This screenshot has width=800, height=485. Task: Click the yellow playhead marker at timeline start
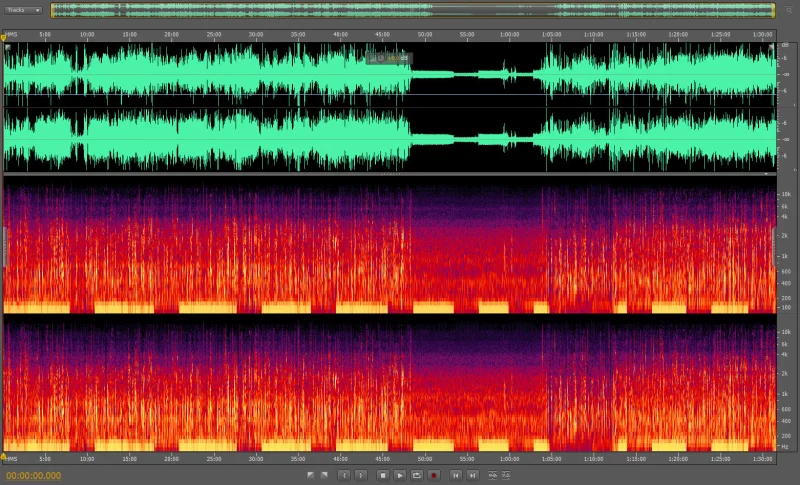tap(4, 36)
